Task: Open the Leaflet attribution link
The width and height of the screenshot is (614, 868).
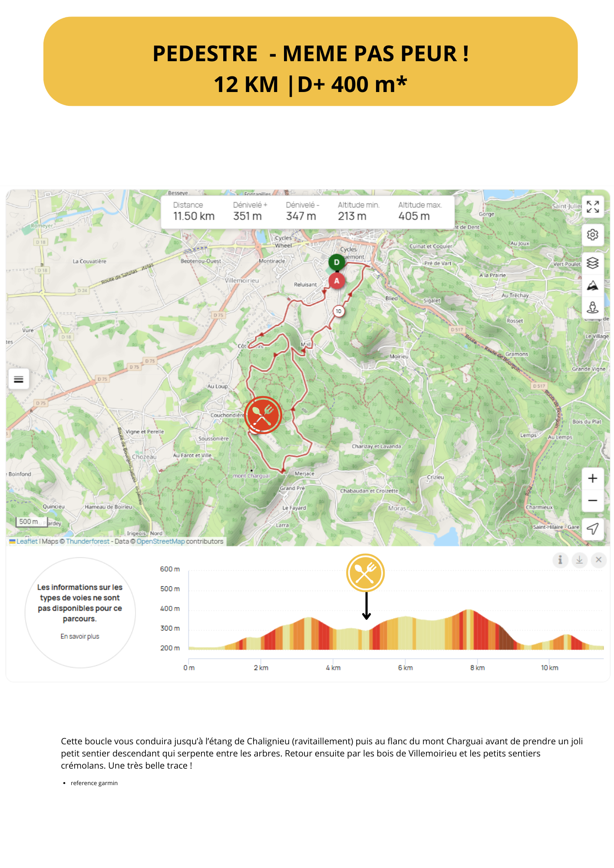Action: click(x=27, y=541)
